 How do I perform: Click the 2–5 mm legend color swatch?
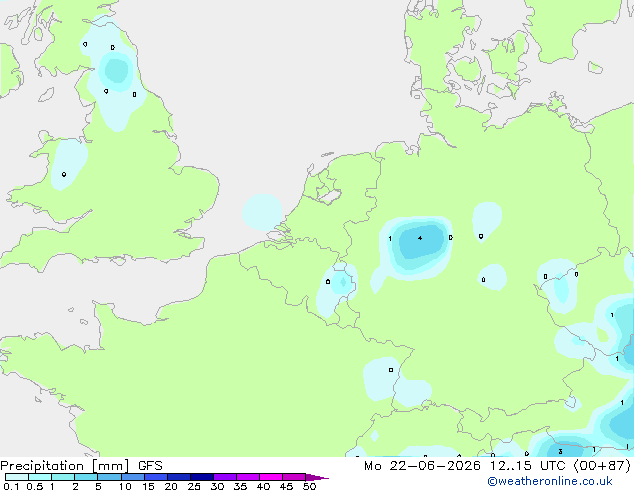[86, 477]
